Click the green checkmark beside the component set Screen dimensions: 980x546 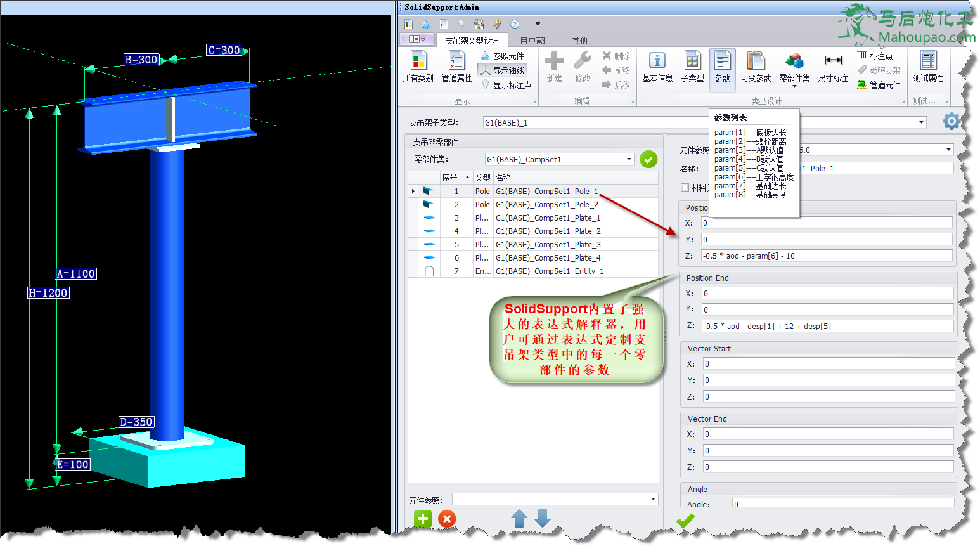(648, 159)
